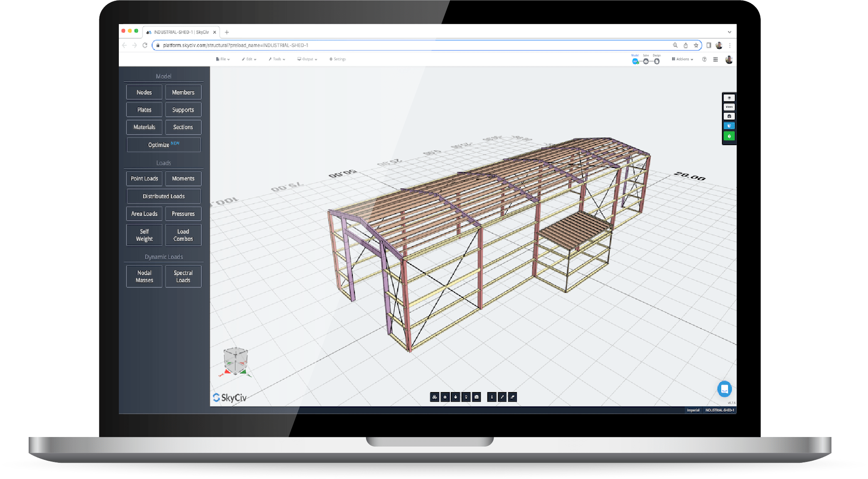Expand the Add-ons dropdown

[682, 59]
